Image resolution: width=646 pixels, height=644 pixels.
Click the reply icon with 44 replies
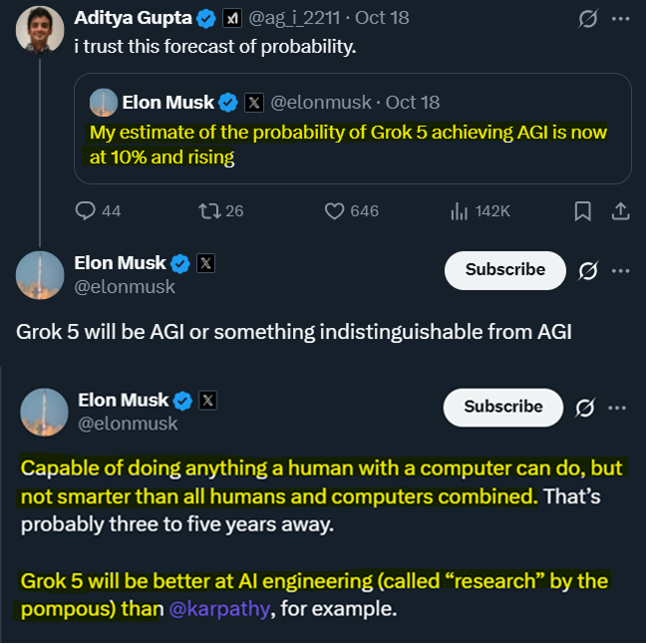[86, 210]
